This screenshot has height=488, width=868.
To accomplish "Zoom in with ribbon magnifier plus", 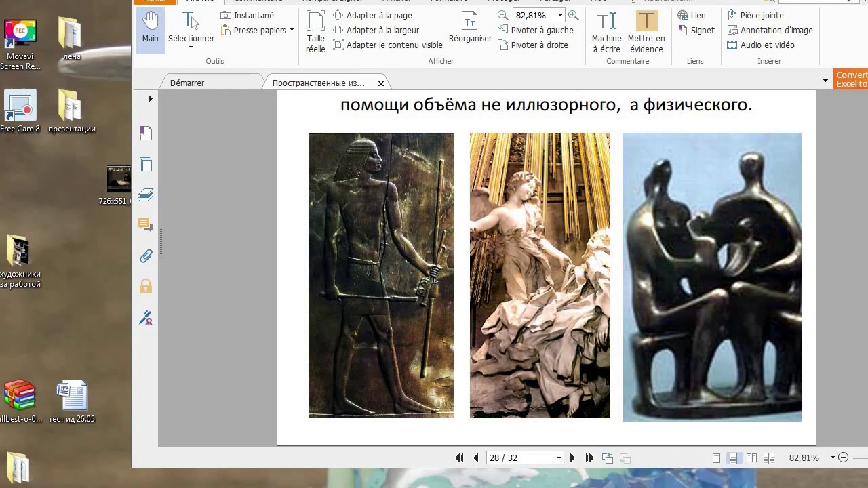I will (x=574, y=15).
